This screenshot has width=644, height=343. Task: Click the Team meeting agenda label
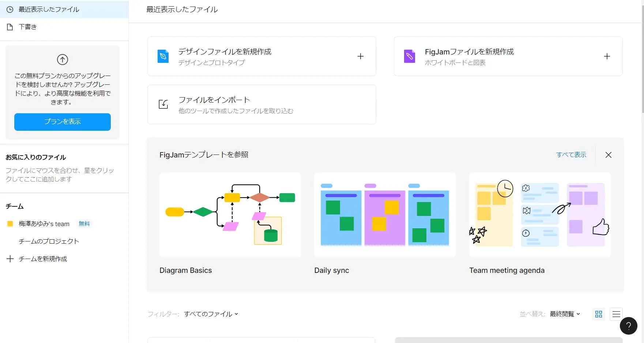coord(507,270)
